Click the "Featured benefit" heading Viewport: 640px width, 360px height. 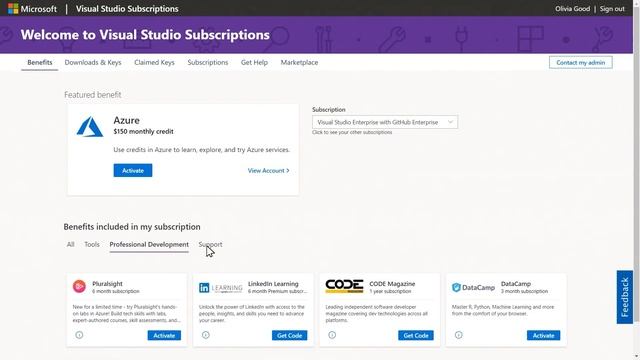[x=93, y=95]
